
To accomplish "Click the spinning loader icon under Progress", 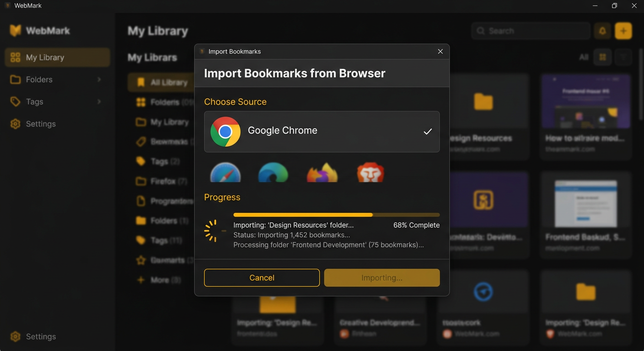I will 215,231.
